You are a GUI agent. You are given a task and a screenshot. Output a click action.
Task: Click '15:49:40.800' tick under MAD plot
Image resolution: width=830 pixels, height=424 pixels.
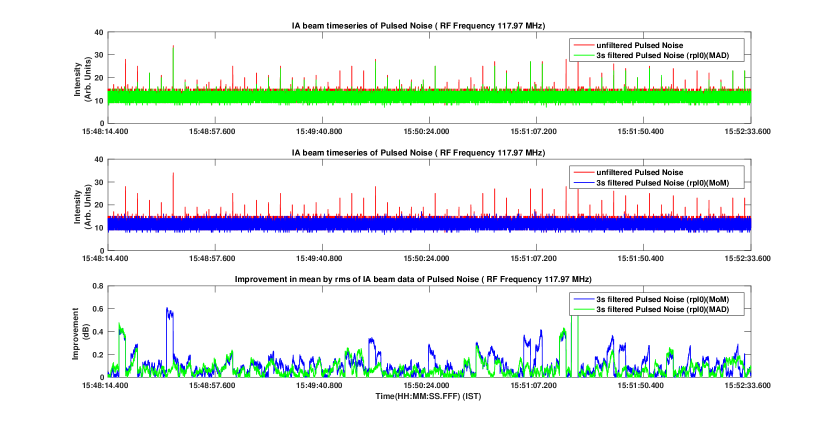pos(320,131)
